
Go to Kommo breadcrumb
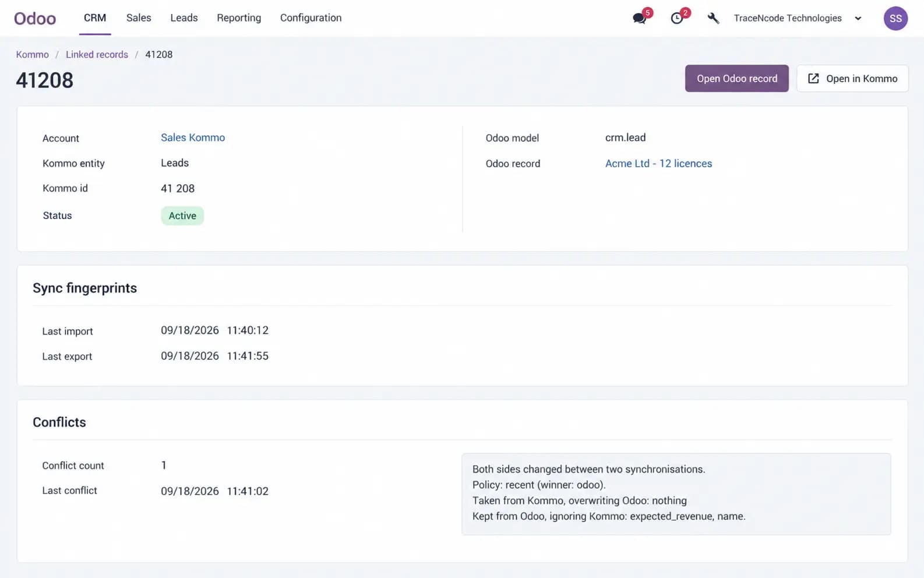[x=33, y=54]
